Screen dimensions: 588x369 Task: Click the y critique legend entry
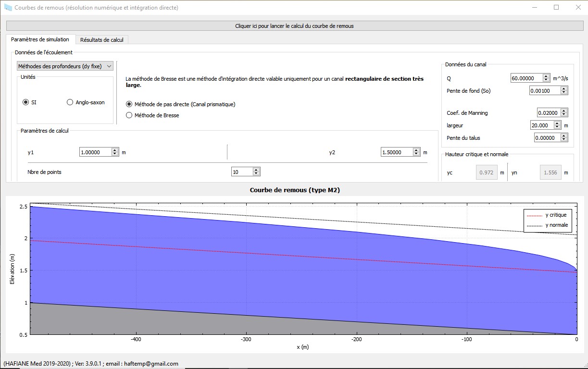(547, 215)
